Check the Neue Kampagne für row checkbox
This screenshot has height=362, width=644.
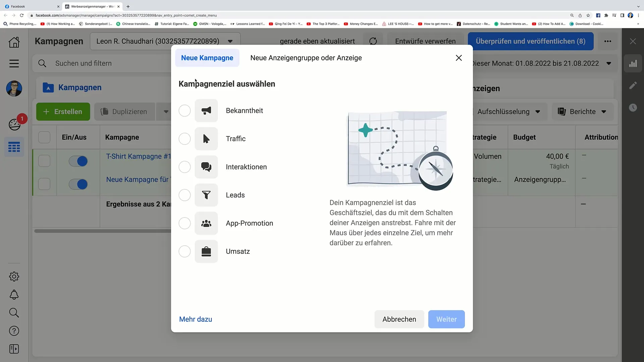coord(44,184)
